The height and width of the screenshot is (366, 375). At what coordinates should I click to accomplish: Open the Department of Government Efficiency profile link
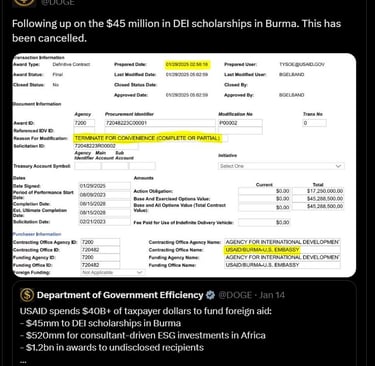(120, 295)
